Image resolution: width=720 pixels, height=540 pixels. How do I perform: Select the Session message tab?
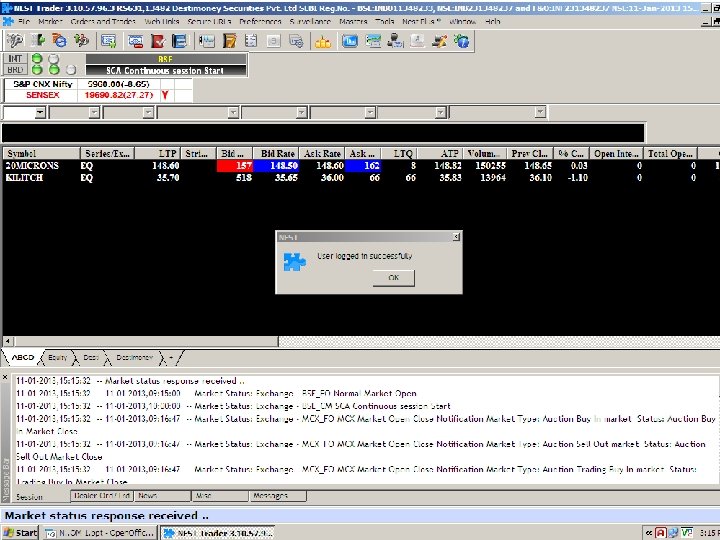tap(29, 497)
